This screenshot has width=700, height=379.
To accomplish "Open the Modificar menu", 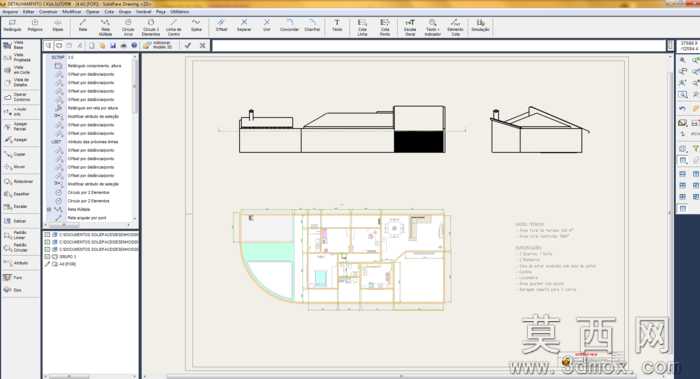I will pyautogui.click(x=72, y=12).
